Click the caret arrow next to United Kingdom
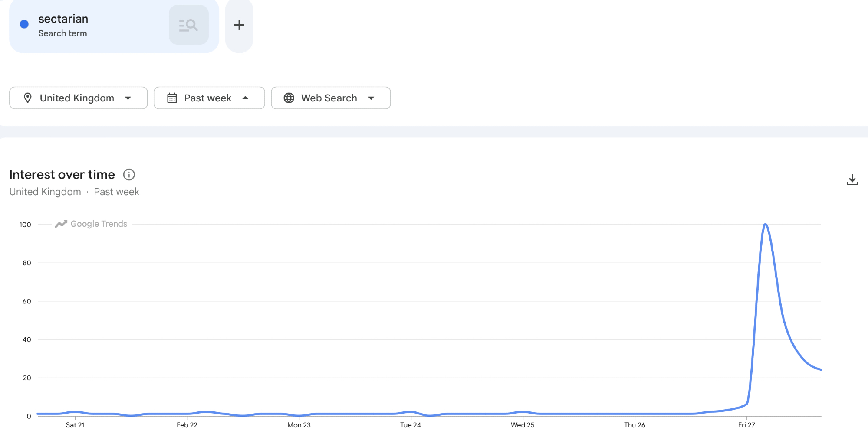The image size is (868, 447). [128, 98]
